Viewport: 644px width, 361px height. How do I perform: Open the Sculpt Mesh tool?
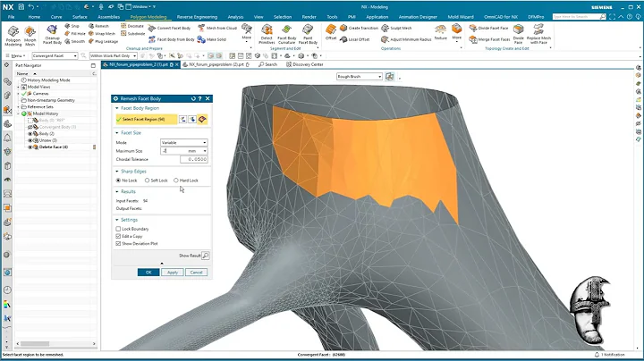(397, 28)
